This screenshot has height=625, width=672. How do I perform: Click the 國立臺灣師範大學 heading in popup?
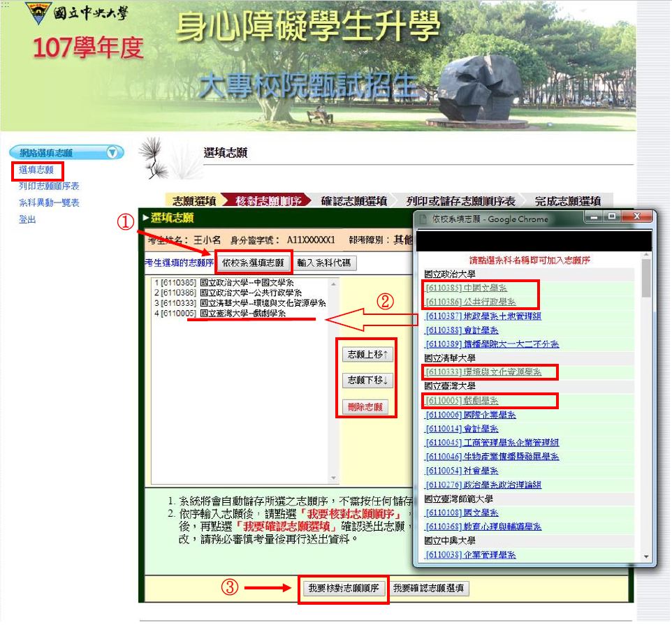pyautogui.click(x=458, y=499)
